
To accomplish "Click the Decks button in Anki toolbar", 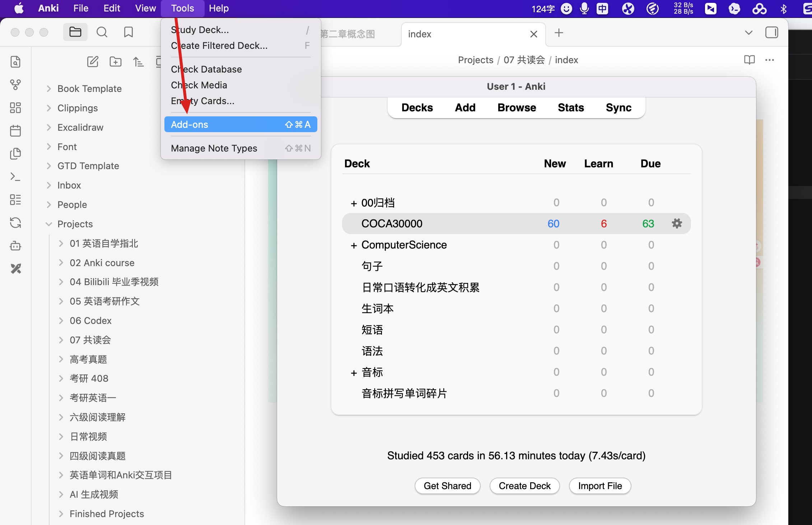I will click(x=417, y=107).
